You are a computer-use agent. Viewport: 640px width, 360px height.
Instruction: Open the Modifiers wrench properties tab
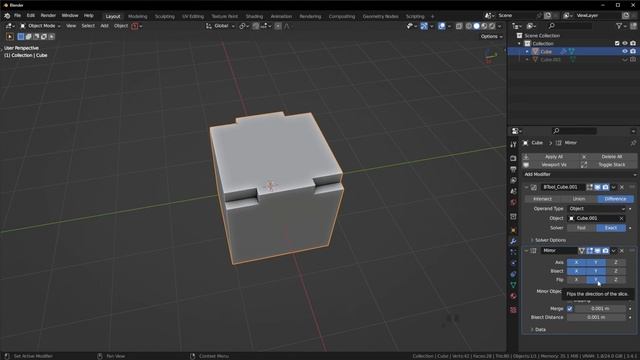pos(513,241)
